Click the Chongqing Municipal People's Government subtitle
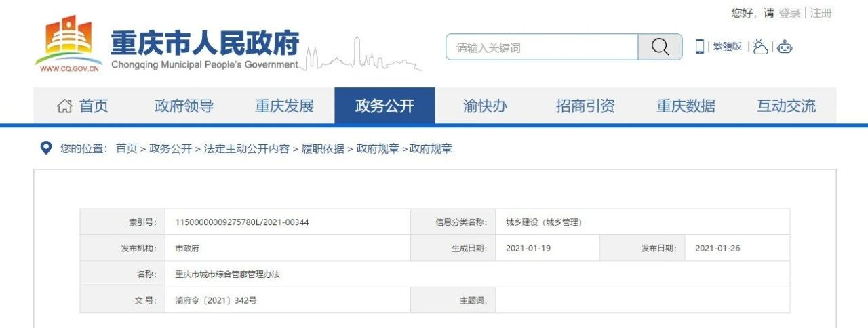The height and width of the screenshot is (328, 868). (x=204, y=65)
